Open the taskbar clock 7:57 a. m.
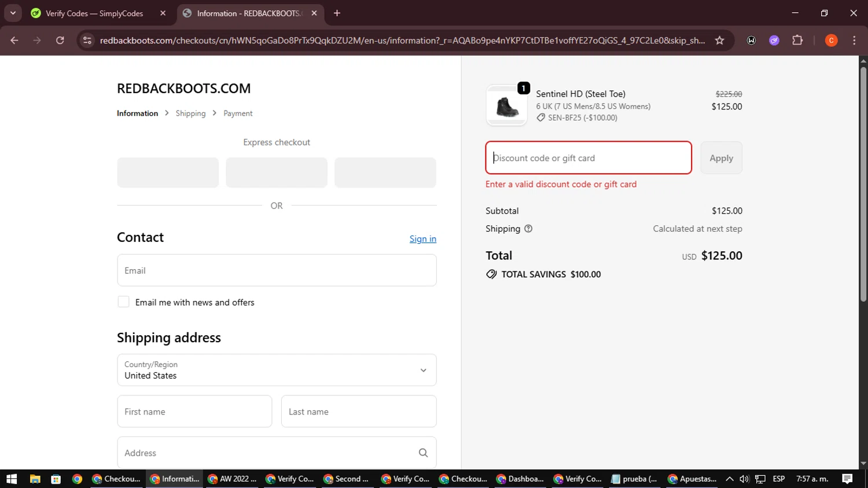 [812, 479]
